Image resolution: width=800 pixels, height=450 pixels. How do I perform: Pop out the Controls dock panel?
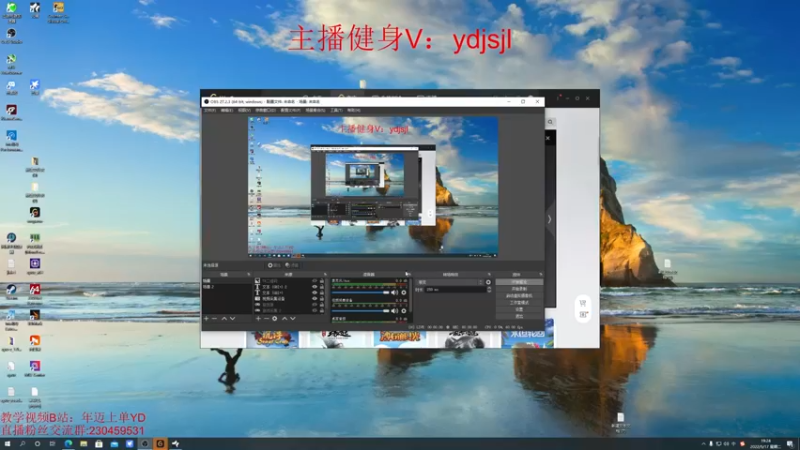pyautogui.click(x=540, y=274)
